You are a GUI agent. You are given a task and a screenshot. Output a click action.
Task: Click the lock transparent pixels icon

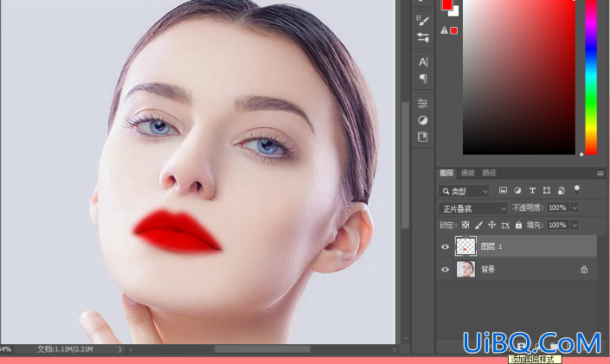click(466, 225)
